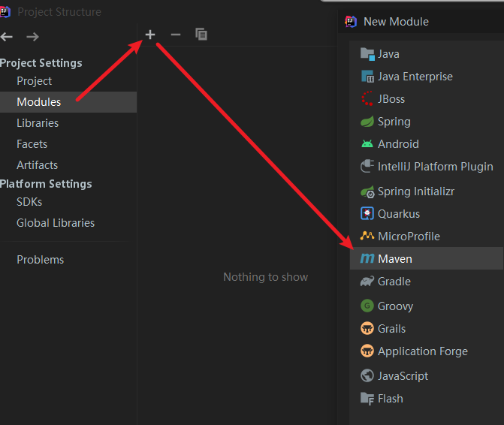Click the Maven blue m icon
This screenshot has height=425, width=504.
367,258
